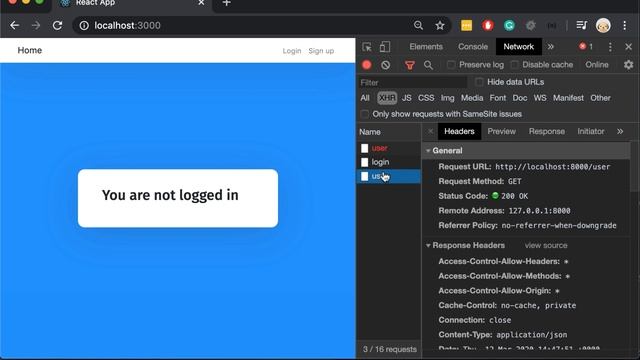
Task: Click the zoom magnifier icon in address bar
Action: [418, 25]
